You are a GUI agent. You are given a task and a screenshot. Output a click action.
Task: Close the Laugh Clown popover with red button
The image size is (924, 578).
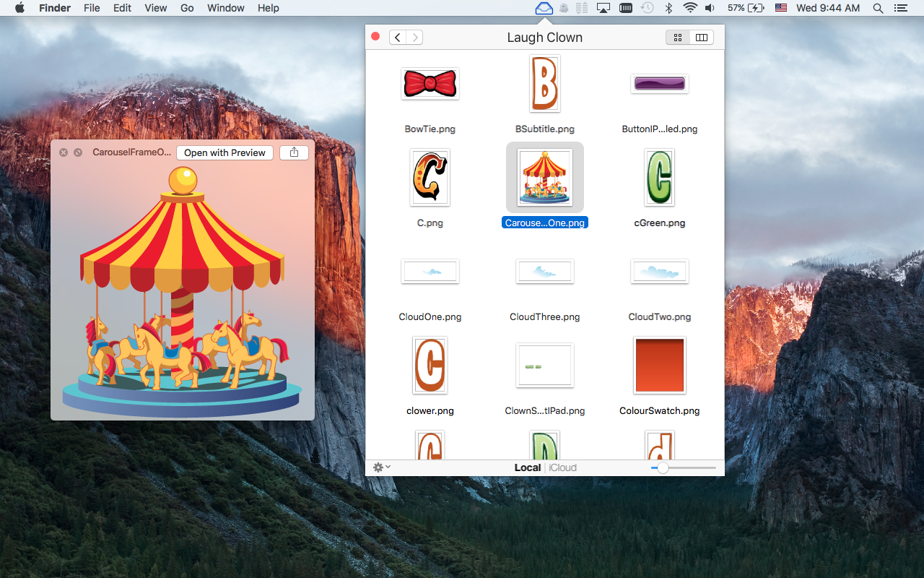click(375, 37)
